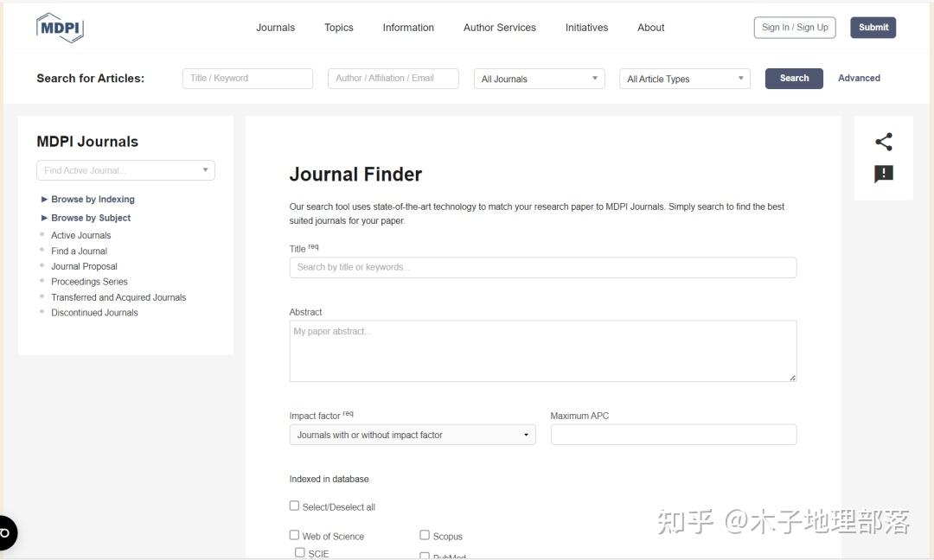
Task: Open Advanced search link
Action: click(x=859, y=78)
